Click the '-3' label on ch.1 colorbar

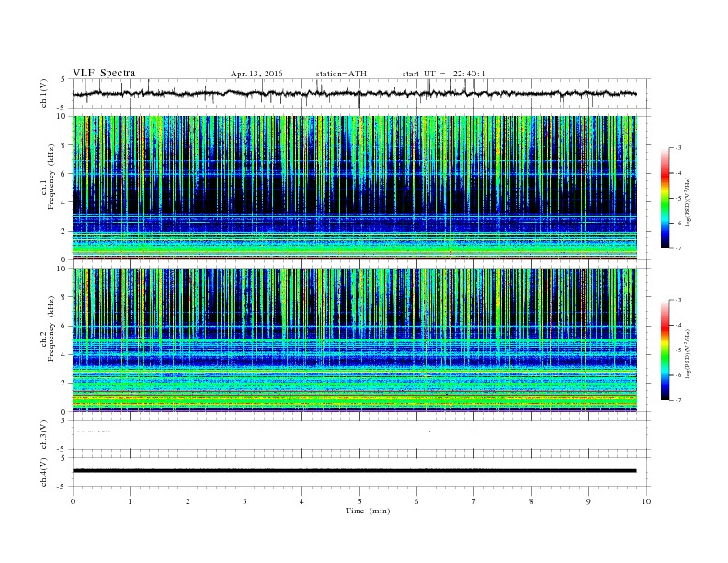pyautogui.click(x=678, y=148)
